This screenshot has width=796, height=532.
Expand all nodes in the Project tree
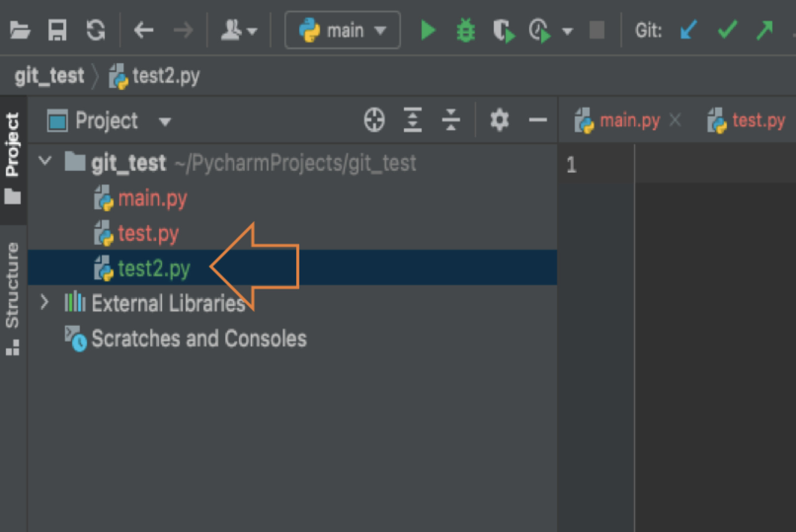tap(413, 119)
